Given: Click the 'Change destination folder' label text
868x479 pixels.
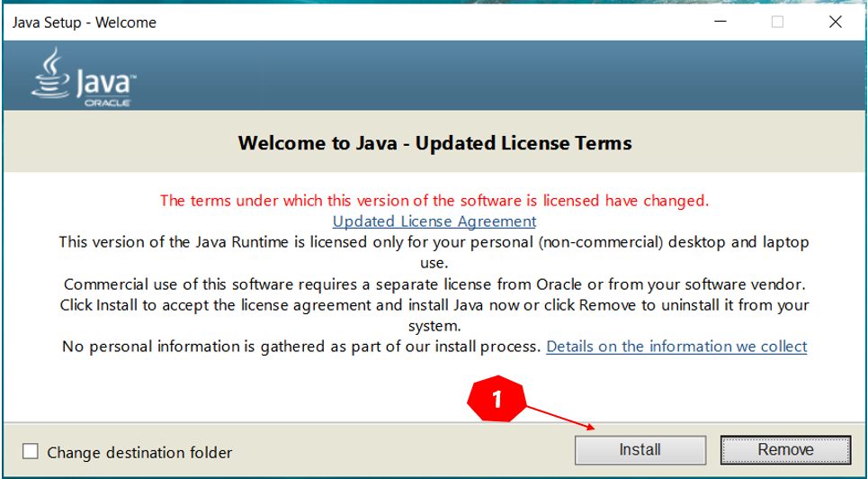Looking at the screenshot, I should coord(139,453).
